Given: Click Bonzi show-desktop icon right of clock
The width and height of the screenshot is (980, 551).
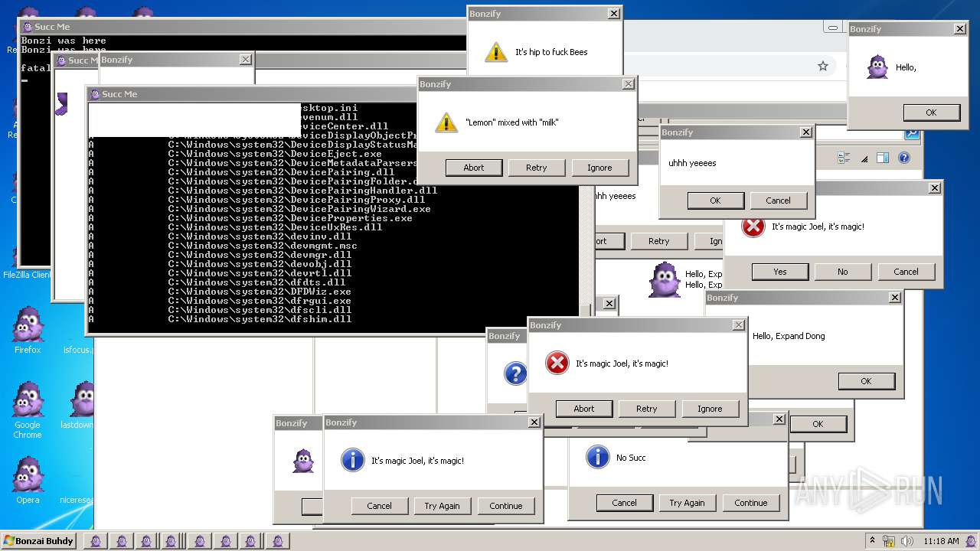Looking at the screenshot, I should (972, 541).
